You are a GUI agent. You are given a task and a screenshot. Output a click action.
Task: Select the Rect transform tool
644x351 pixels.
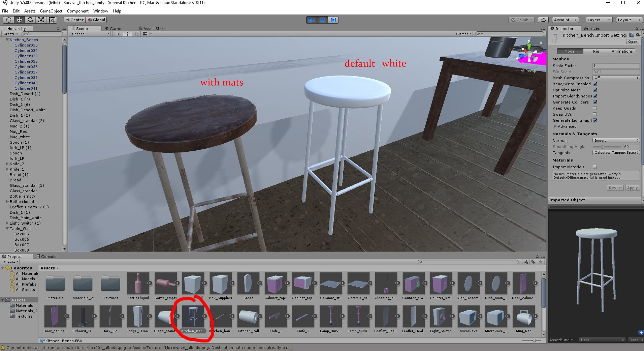coord(52,20)
